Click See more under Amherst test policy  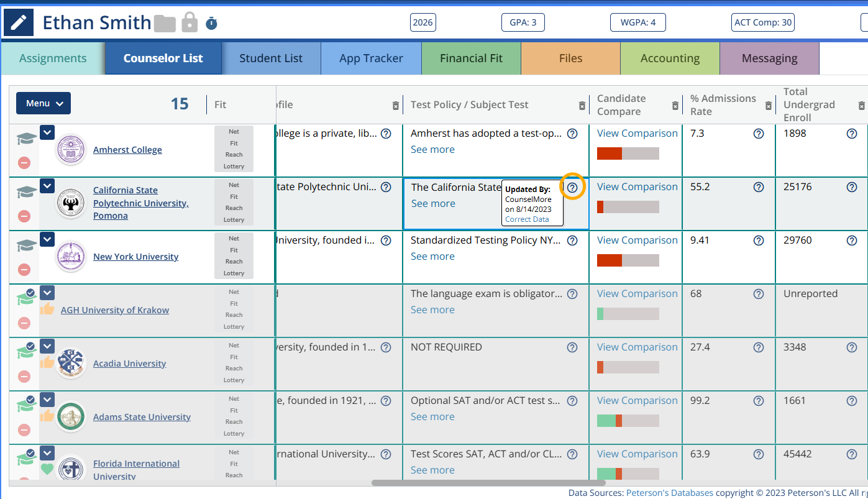point(432,150)
